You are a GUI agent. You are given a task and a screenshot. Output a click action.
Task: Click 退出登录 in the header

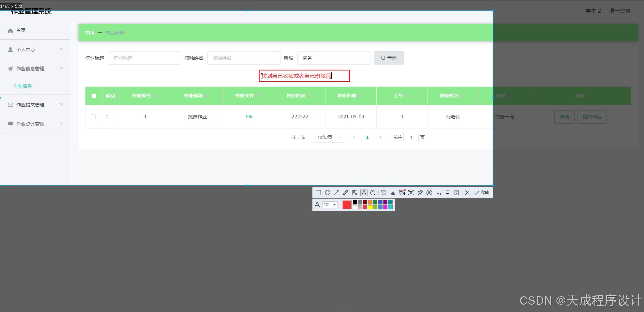point(620,11)
